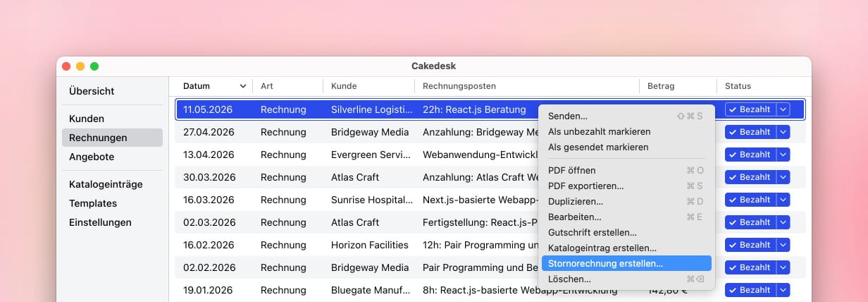Open status dropdown arrow for 11.05.2026 invoice
868x302 pixels.
(783, 109)
